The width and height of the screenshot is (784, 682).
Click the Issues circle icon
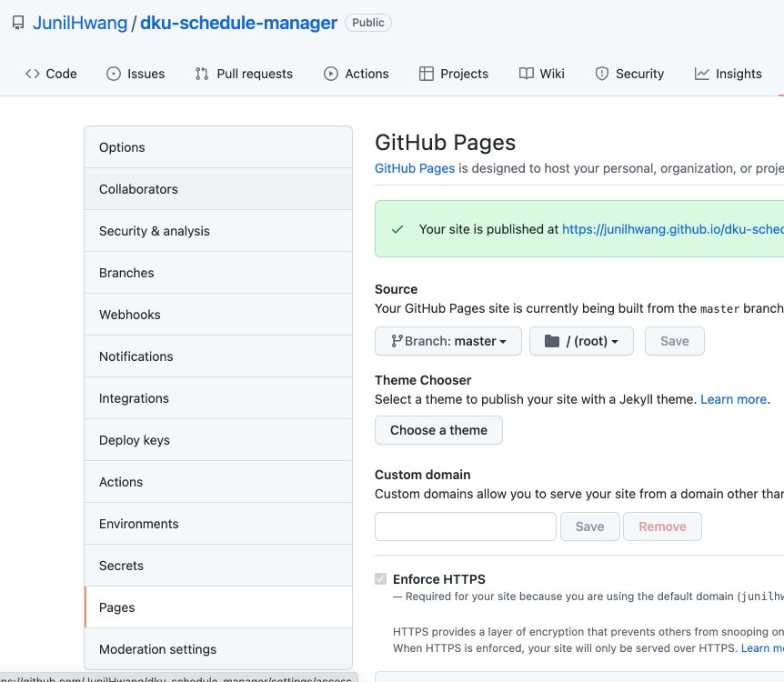(114, 74)
